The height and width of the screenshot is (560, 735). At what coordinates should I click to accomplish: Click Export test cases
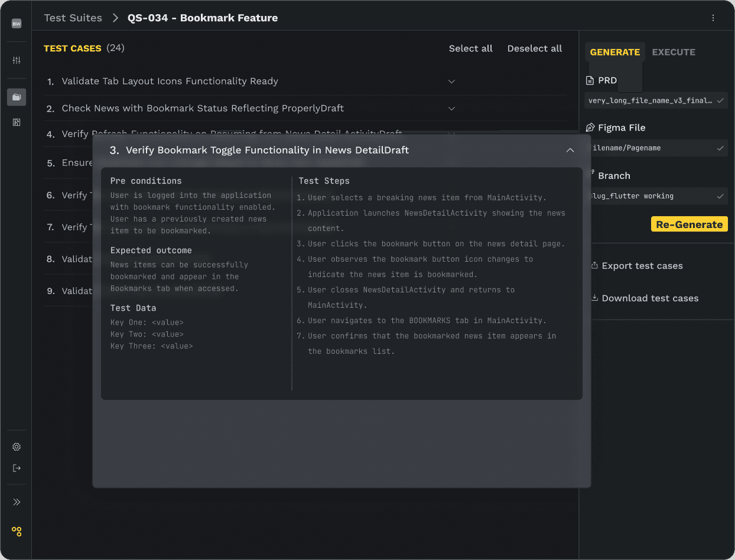642,266
